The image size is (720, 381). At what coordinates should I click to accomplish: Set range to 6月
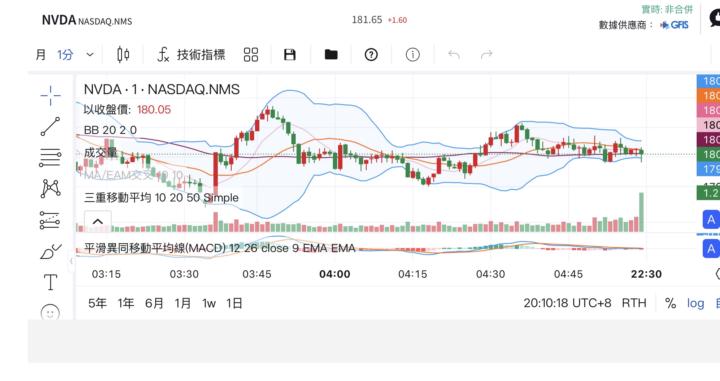[x=154, y=303]
